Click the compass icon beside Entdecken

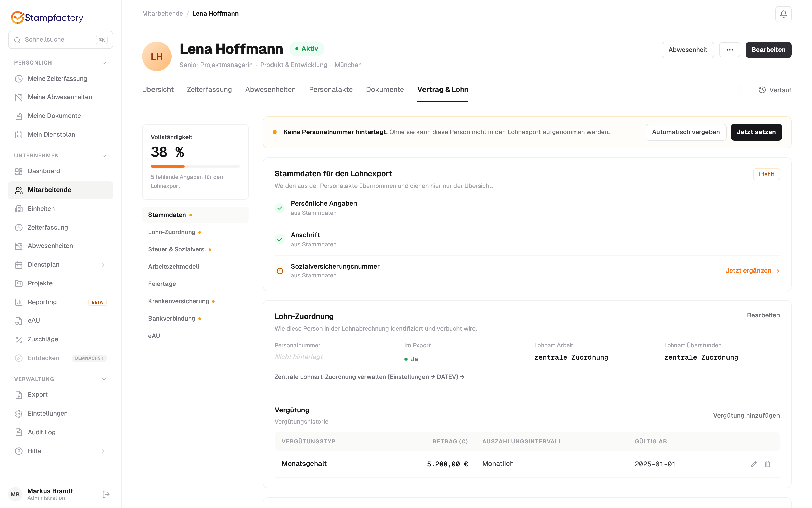[19, 358]
